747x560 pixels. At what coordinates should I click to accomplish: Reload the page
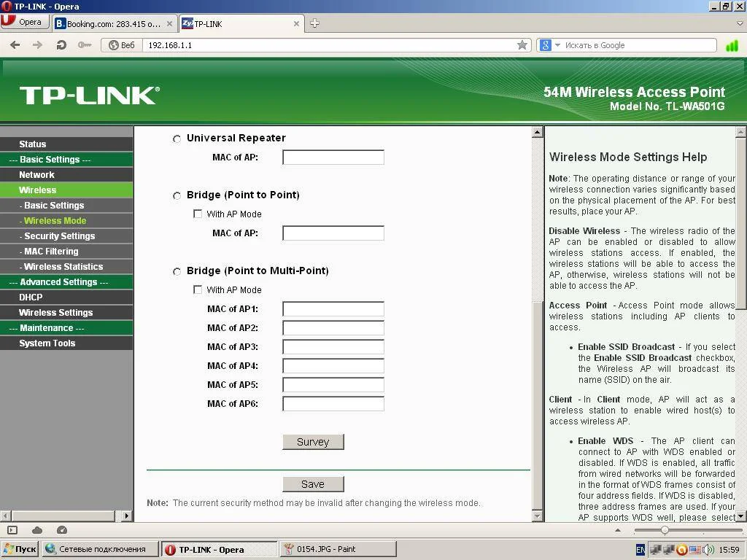click(x=61, y=45)
